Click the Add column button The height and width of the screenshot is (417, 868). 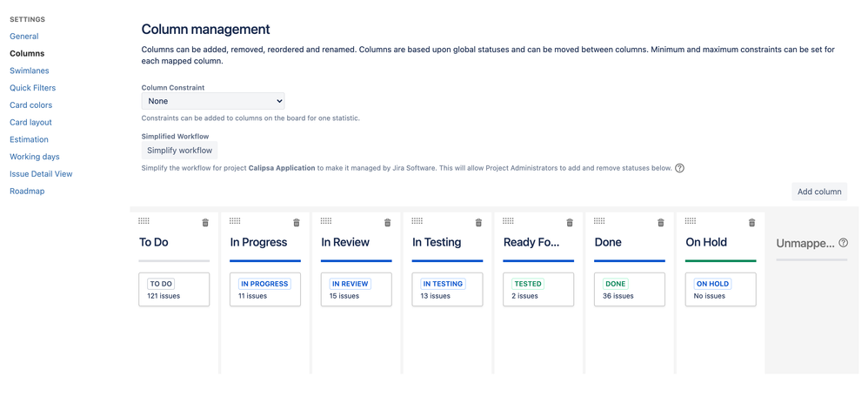819,192
